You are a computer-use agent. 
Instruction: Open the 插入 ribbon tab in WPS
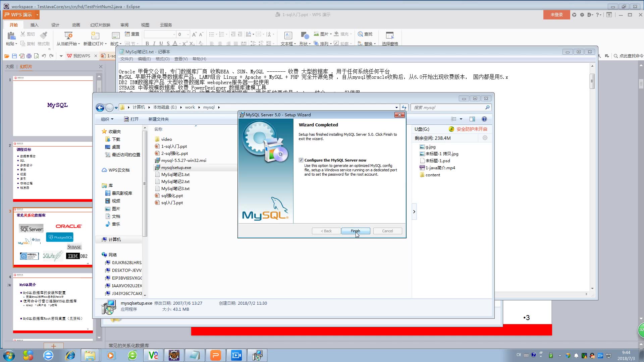click(34, 25)
